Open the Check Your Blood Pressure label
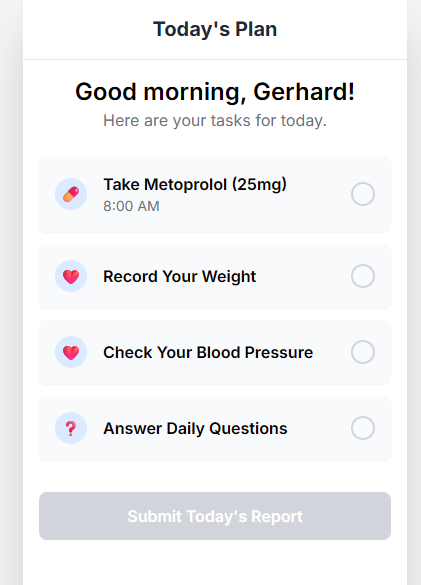Viewport: 421px width, 585px height. [208, 353]
